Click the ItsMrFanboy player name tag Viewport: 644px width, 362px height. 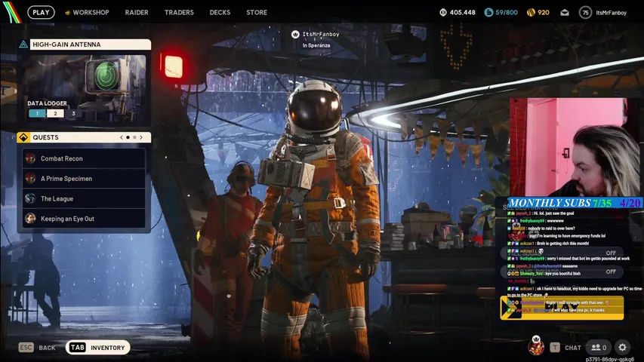pyautogui.click(x=321, y=35)
